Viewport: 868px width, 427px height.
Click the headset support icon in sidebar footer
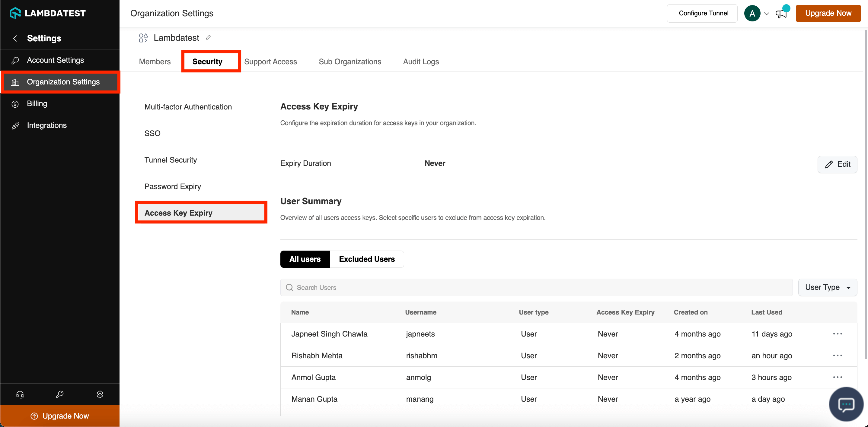pyautogui.click(x=20, y=394)
